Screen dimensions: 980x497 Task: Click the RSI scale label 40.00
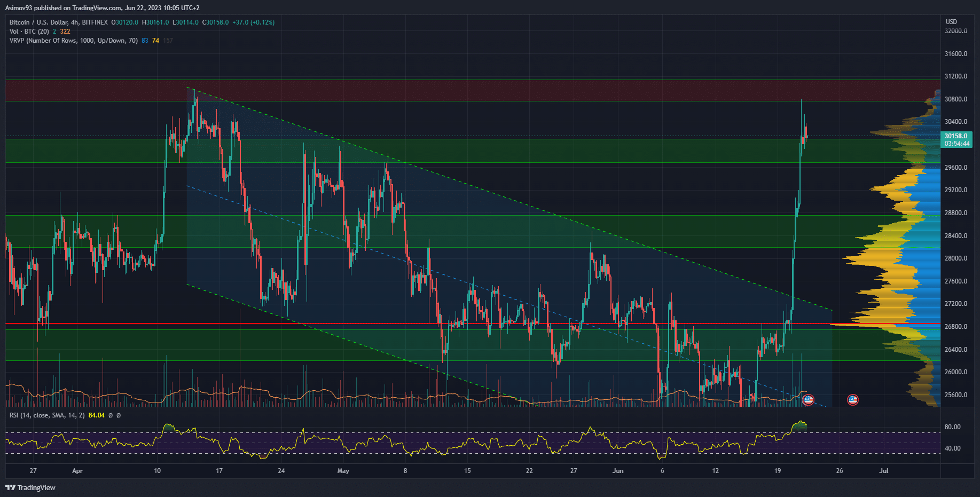point(953,448)
